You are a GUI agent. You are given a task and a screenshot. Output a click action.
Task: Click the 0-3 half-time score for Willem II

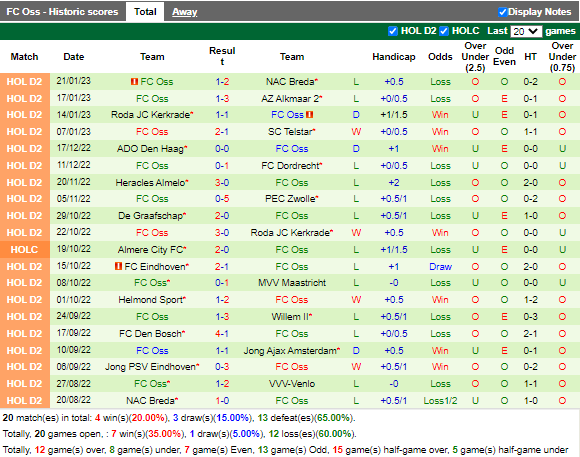[530, 317]
